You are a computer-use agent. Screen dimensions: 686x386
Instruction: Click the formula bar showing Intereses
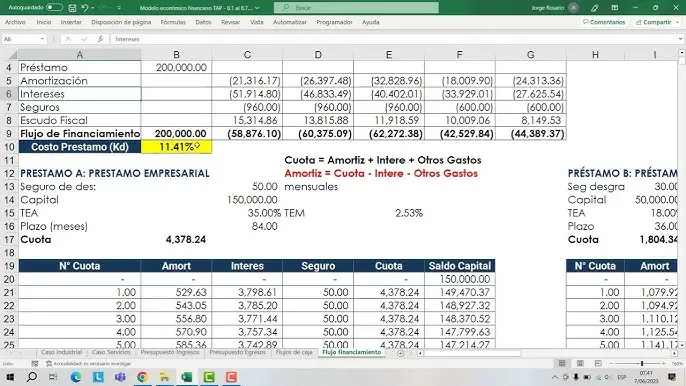click(x=394, y=39)
